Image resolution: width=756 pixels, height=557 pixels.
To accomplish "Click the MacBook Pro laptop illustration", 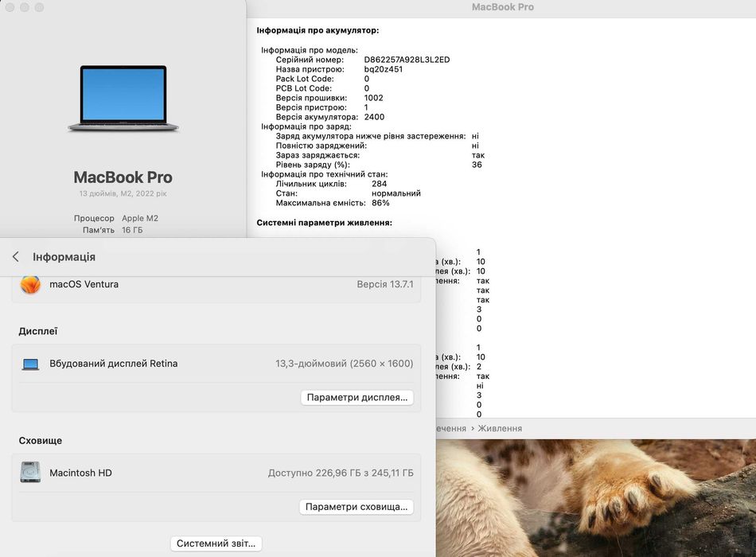I will tap(123, 99).
